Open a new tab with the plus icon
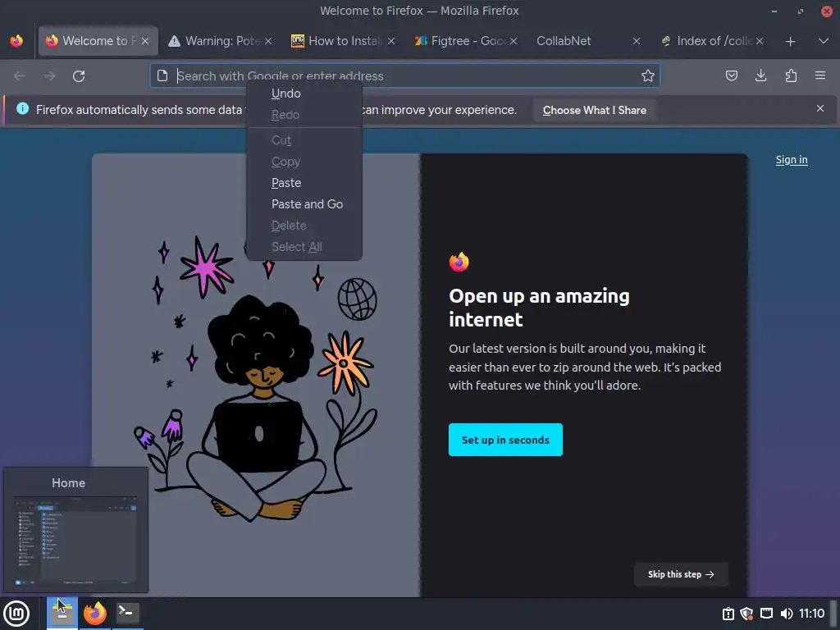Screen dimensions: 840x630 790,41
